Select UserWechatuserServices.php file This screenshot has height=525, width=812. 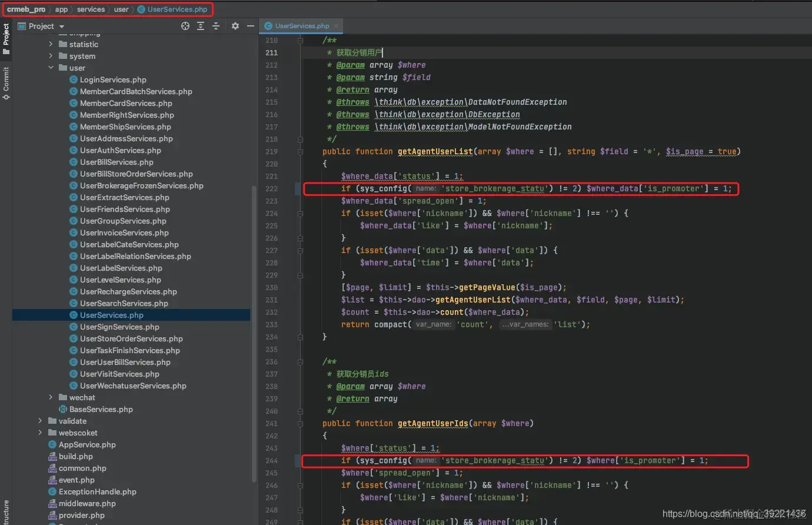[x=133, y=386]
